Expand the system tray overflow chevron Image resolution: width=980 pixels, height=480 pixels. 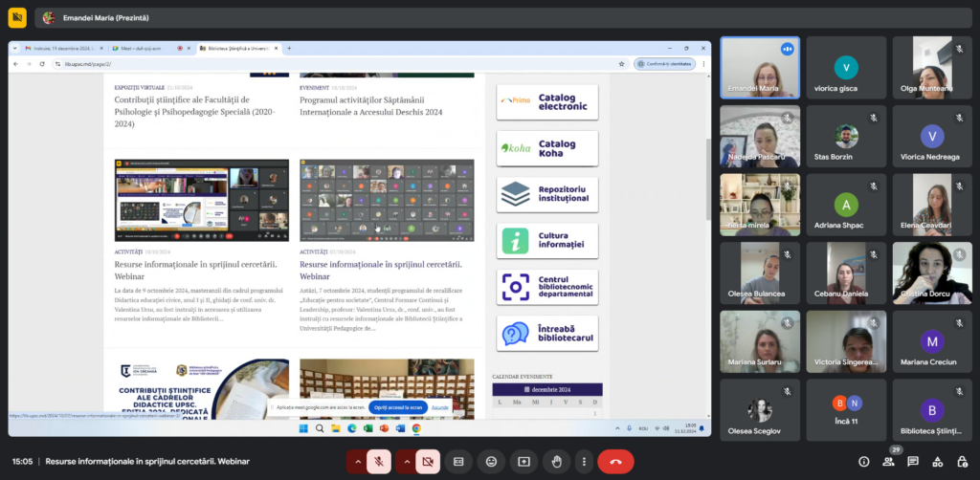click(x=617, y=428)
